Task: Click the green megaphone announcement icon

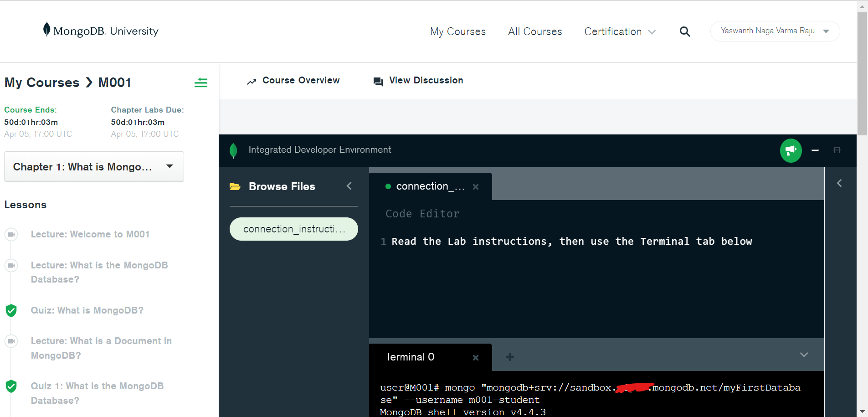Action: [791, 150]
